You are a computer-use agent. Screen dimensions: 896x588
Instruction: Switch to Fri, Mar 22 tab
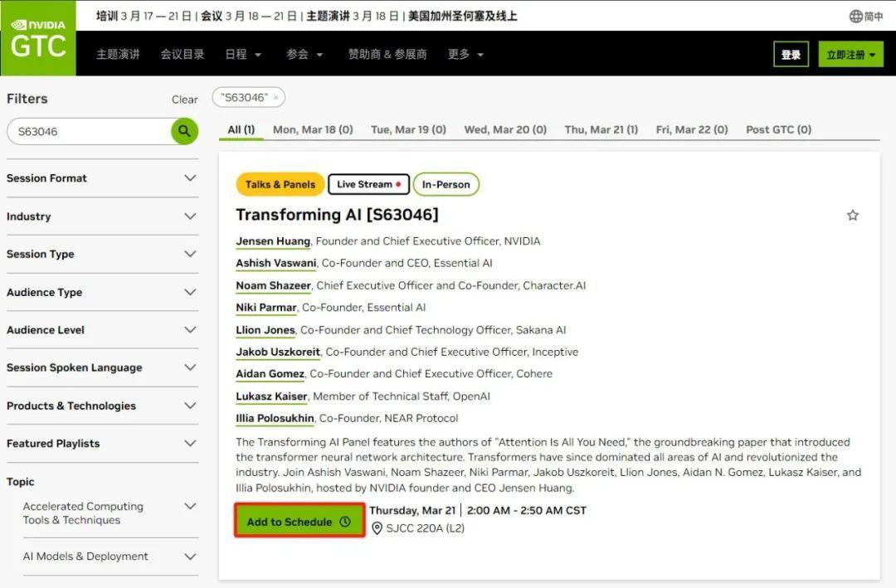pyautogui.click(x=691, y=129)
